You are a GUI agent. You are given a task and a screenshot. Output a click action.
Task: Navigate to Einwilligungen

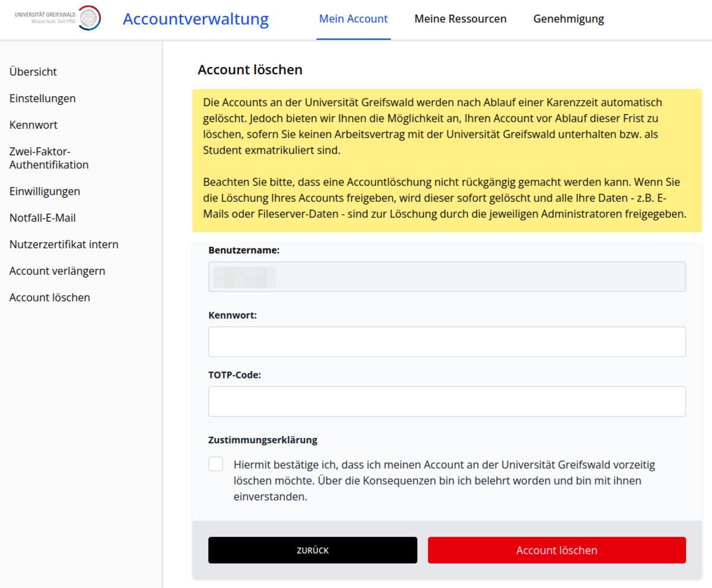44,191
